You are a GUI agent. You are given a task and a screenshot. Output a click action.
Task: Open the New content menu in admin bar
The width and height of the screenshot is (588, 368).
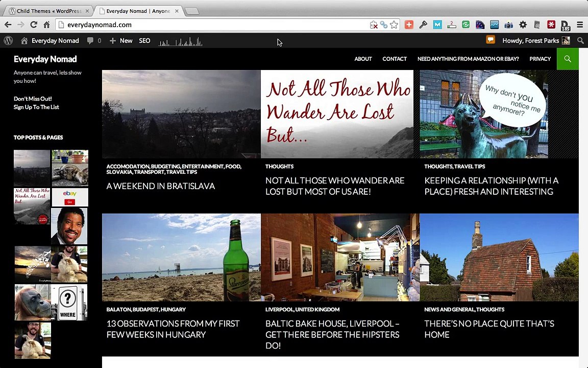121,40
